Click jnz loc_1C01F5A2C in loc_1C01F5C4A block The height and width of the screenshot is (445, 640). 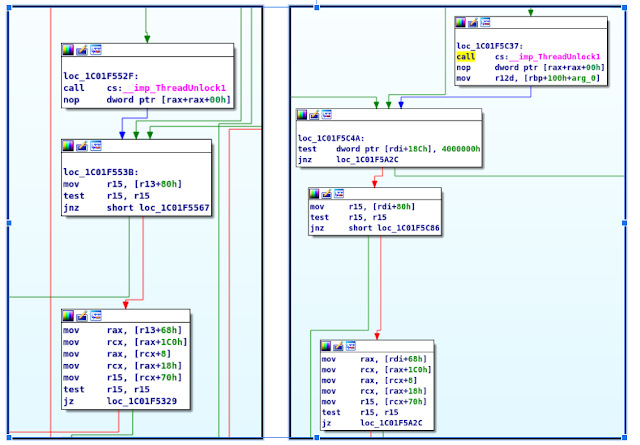click(x=348, y=160)
